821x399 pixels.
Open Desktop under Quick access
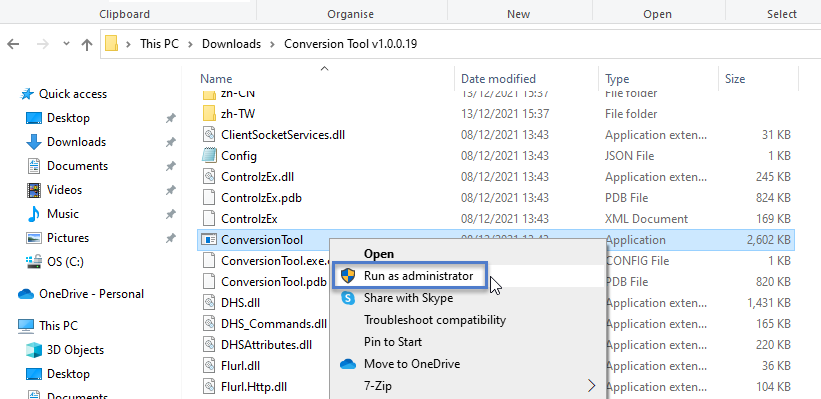[68, 118]
